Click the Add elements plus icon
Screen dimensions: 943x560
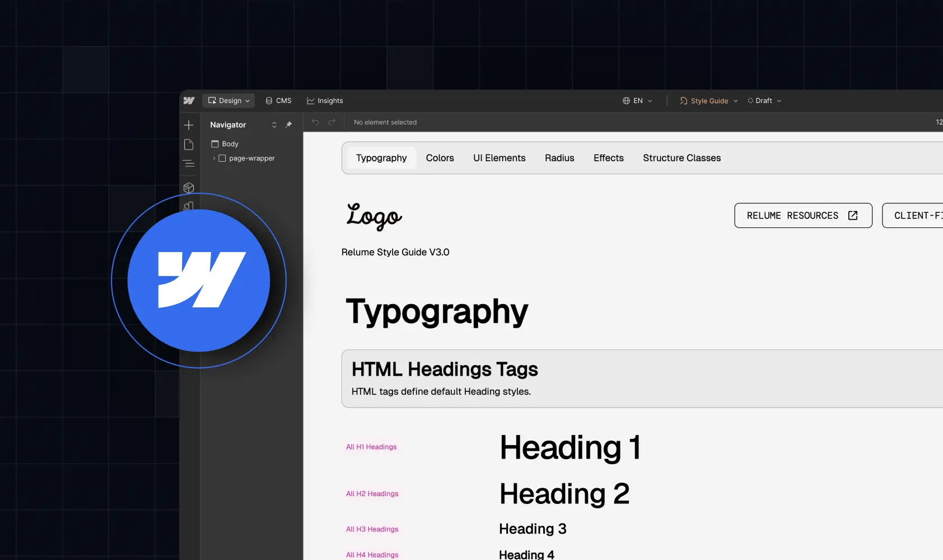(189, 125)
